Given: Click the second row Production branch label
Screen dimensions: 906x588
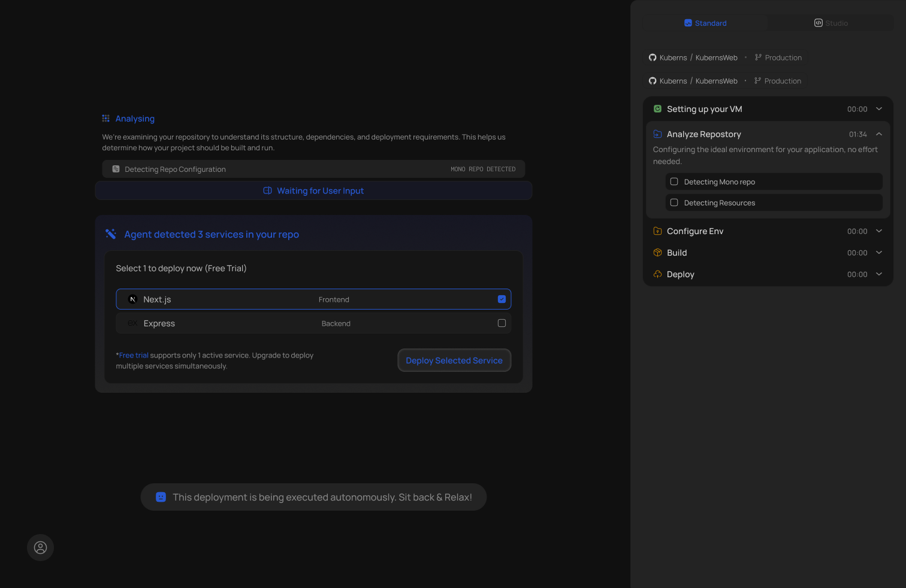Looking at the screenshot, I should point(783,81).
